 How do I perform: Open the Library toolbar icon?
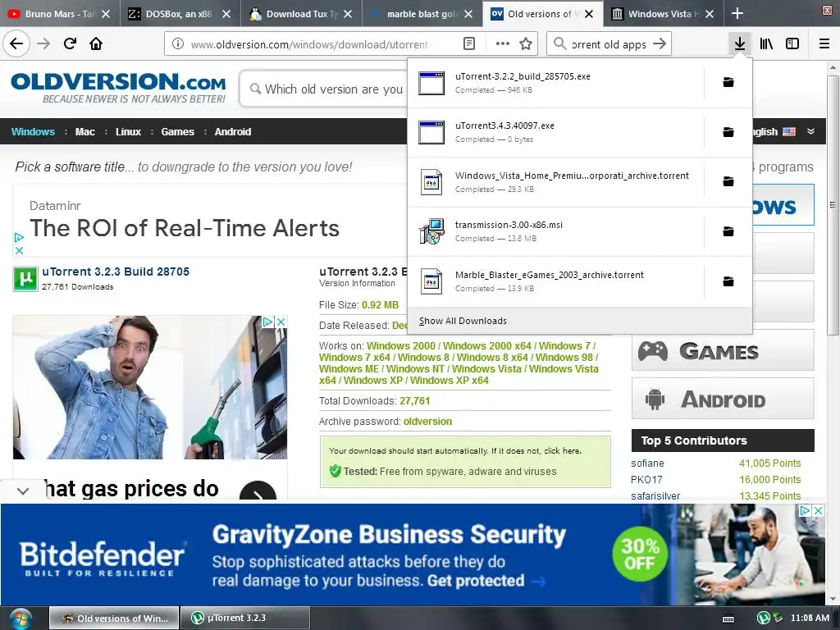click(766, 44)
